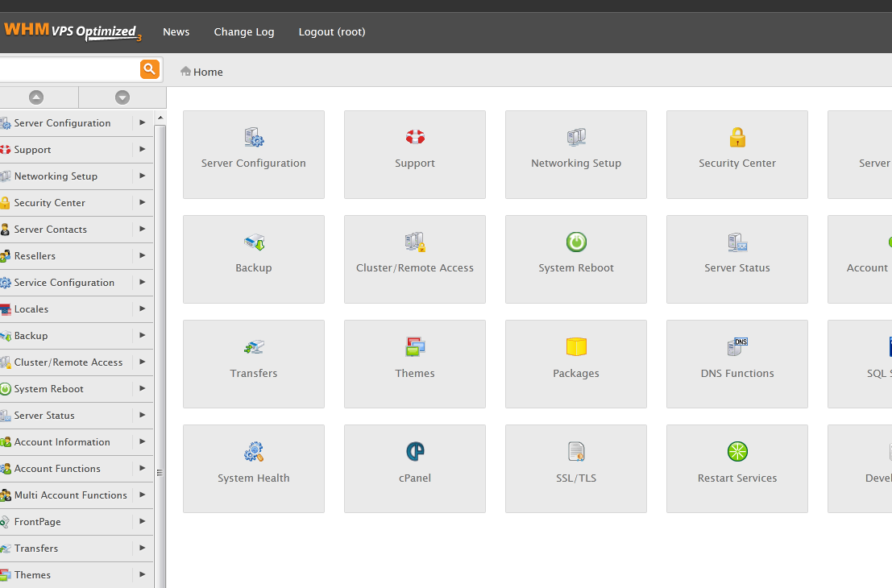Open the Server Status tile
This screenshot has width=892, height=588.
[x=736, y=259]
